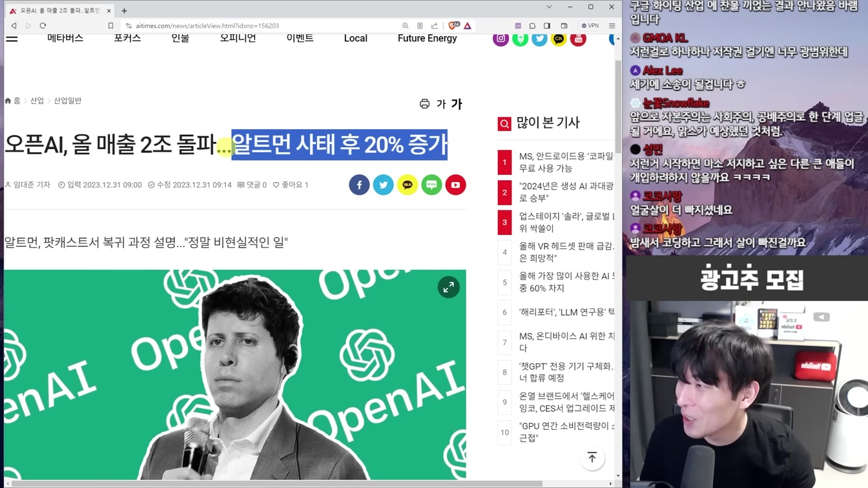Open a new tab with plus button
Image resolution: width=868 pixels, height=488 pixels.
pos(124,10)
